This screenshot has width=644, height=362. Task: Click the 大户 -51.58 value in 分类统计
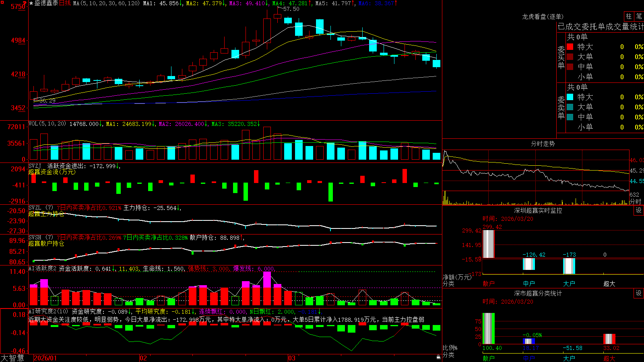572,348
